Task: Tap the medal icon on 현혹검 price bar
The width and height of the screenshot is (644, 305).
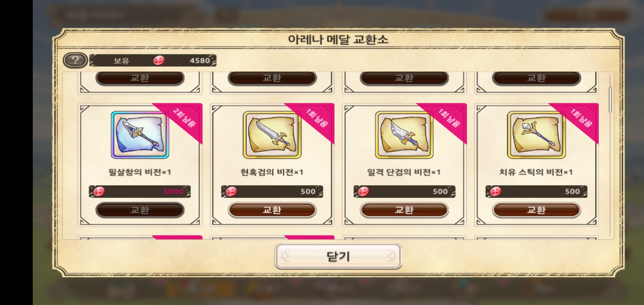Action: 231,191
